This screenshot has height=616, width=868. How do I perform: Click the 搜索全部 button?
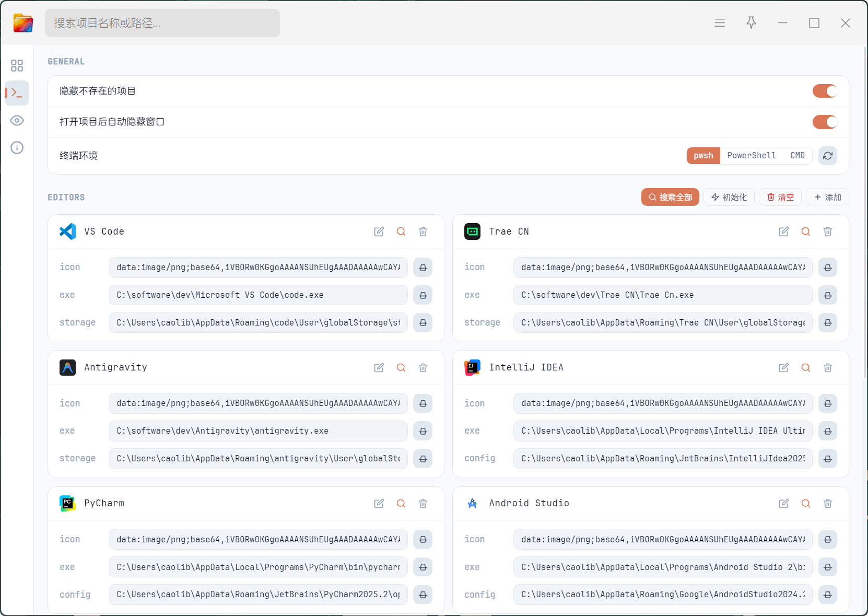point(670,197)
